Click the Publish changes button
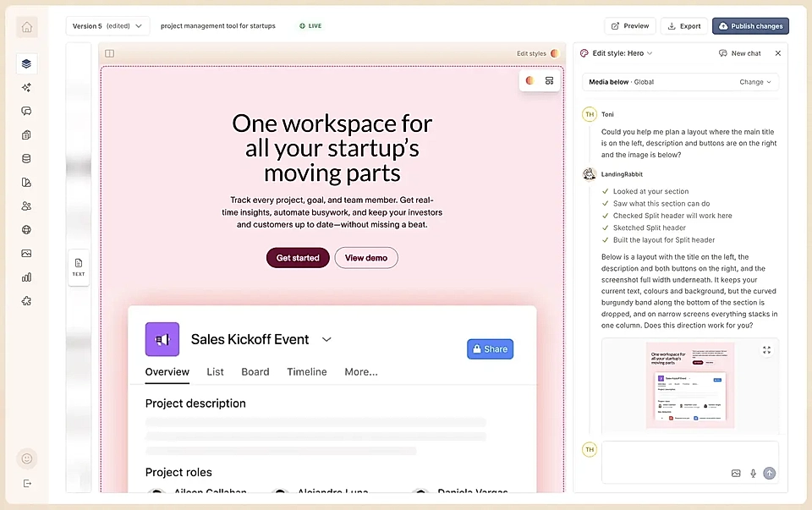This screenshot has width=812, height=510. click(x=750, y=26)
